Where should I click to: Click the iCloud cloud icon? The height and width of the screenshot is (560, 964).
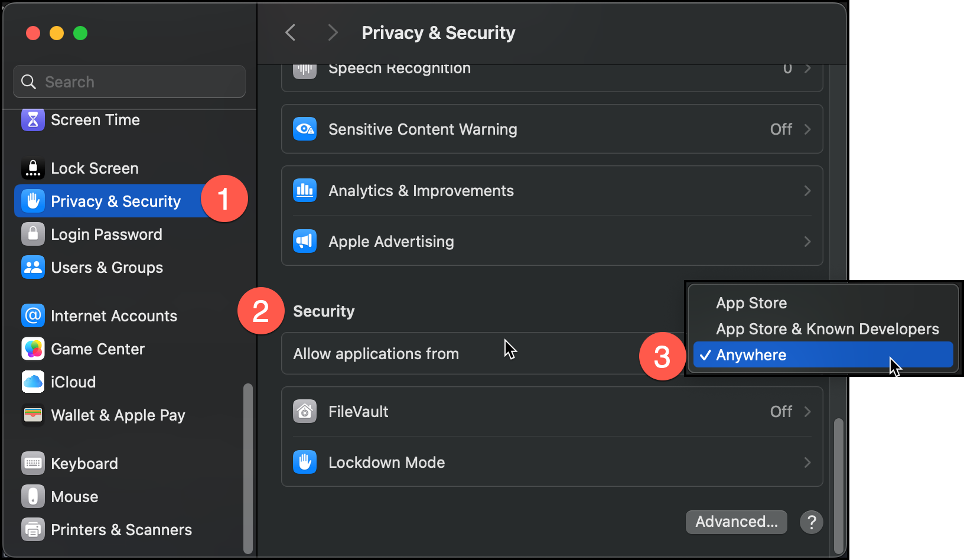[x=33, y=382]
